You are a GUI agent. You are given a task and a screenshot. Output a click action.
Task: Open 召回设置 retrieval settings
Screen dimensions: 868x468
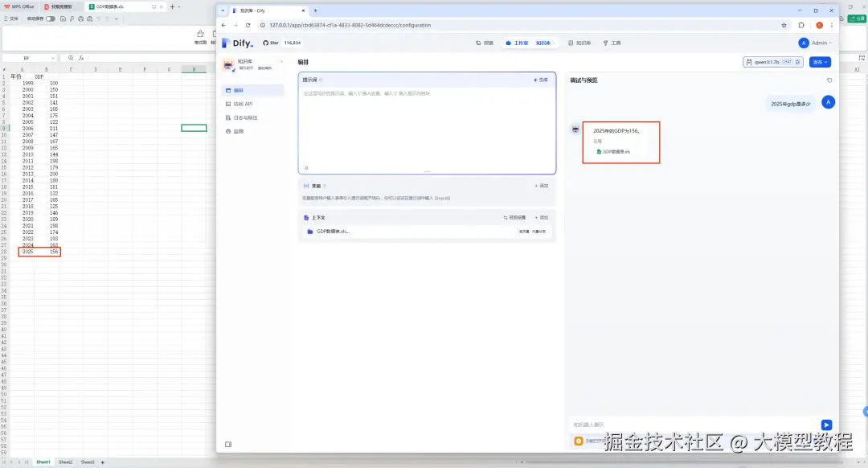(514, 218)
